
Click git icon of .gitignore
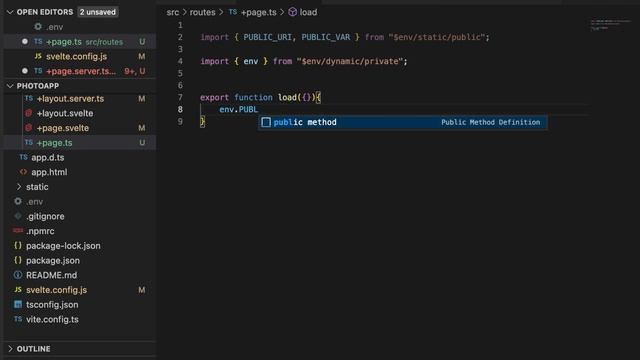click(18, 216)
